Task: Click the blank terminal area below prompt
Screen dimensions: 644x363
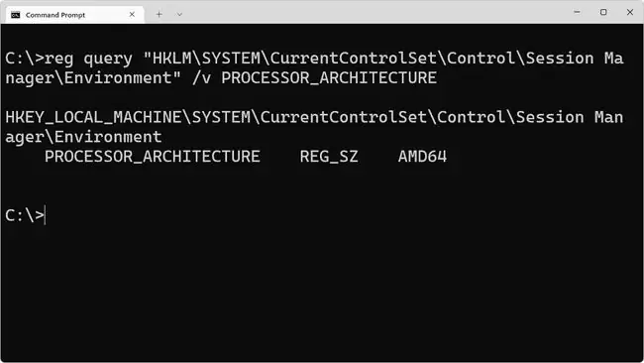Action: pyautogui.click(x=322, y=292)
